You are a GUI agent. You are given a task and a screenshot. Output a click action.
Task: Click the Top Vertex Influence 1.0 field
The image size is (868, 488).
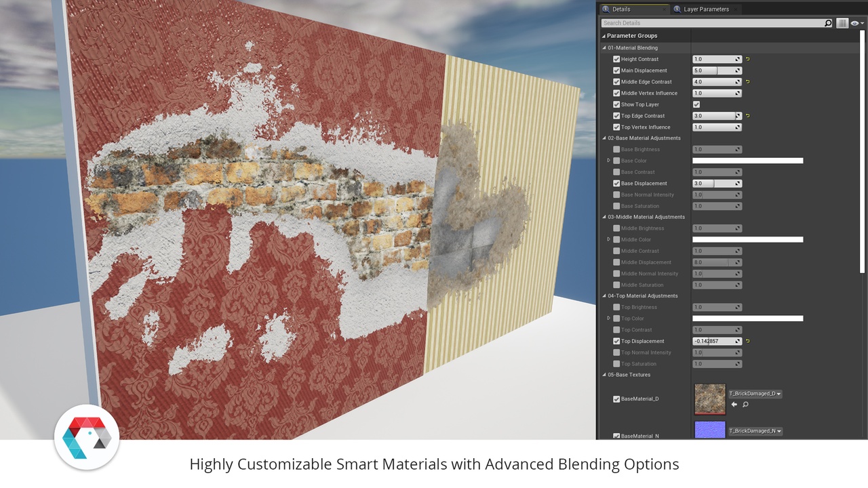coord(717,127)
